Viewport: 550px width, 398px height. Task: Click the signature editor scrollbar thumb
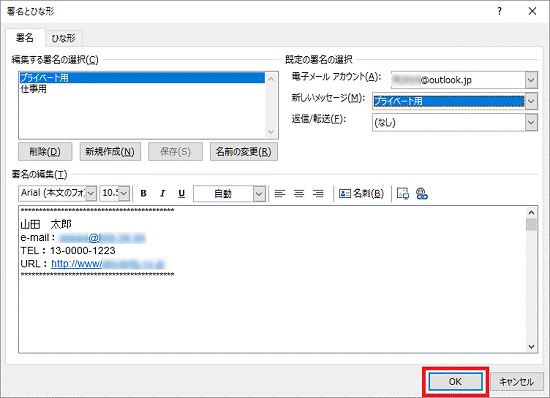coord(531,224)
